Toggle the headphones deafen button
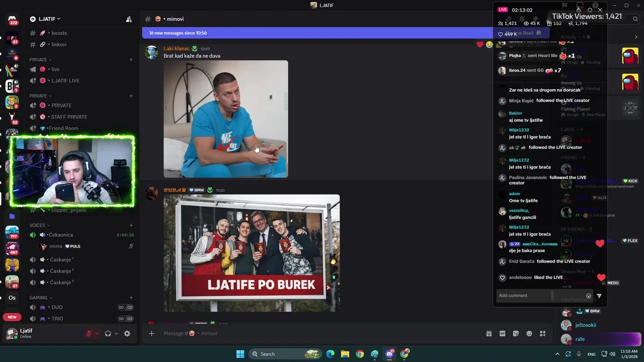This screenshot has width=644, height=362. (108, 333)
